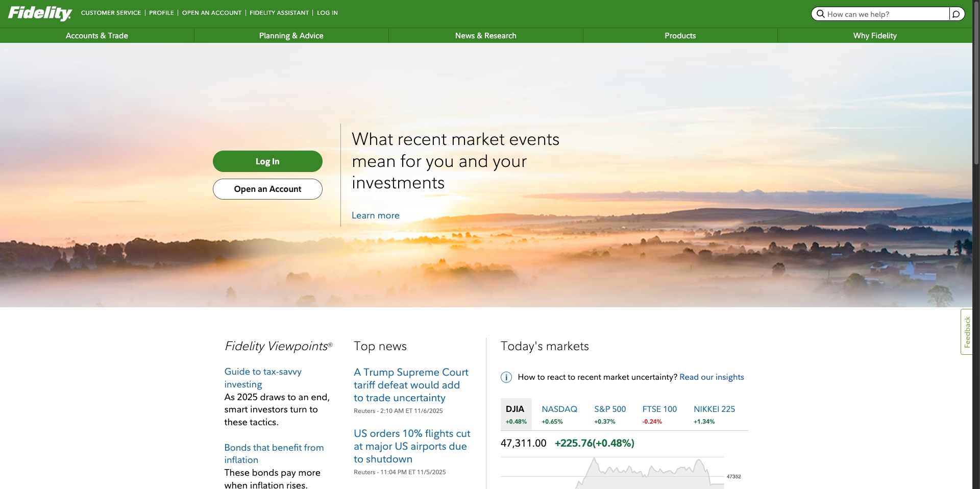Viewport: 980px width, 489px height.
Task: Click the 'As 2025 draws to an end' summary
Action: click(277, 409)
